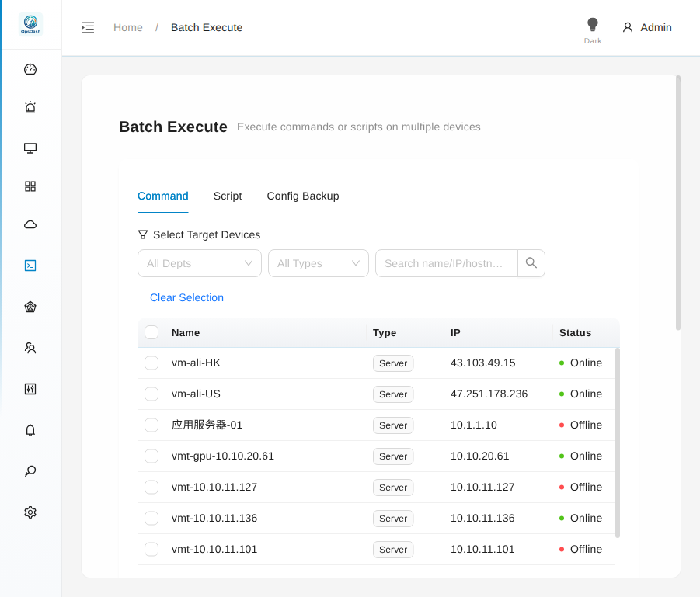Open the settings gear sidebar icon

pos(30,512)
